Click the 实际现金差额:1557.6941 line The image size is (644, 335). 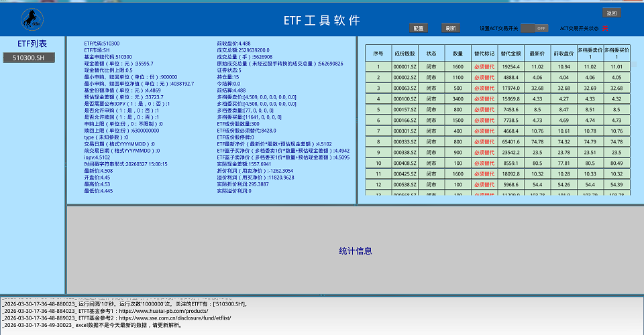pyautogui.click(x=244, y=164)
